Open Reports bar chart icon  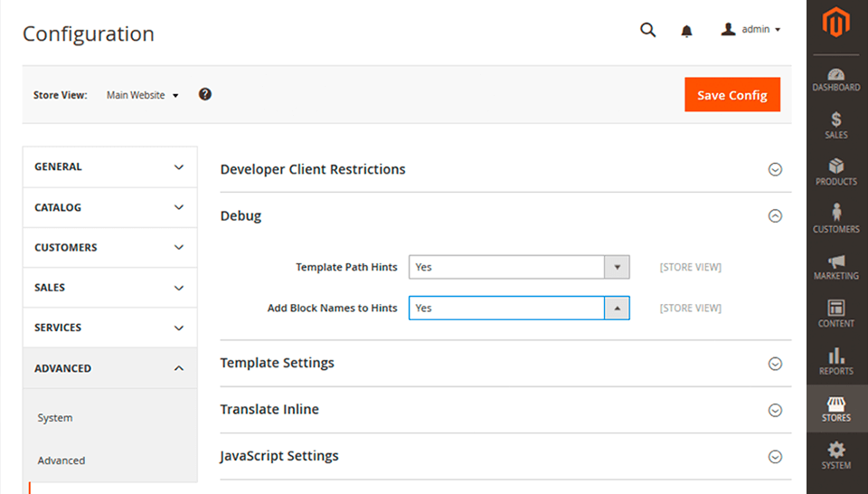click(x=836, y=356)
